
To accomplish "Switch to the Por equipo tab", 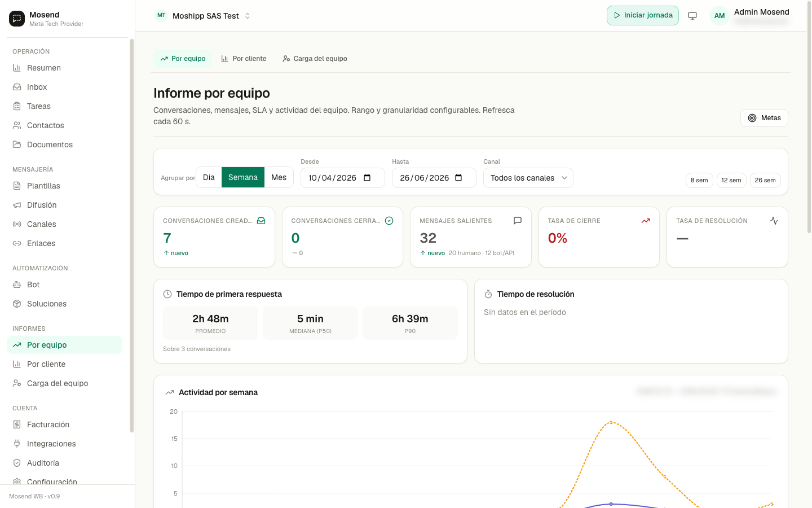I will [183, 59].
